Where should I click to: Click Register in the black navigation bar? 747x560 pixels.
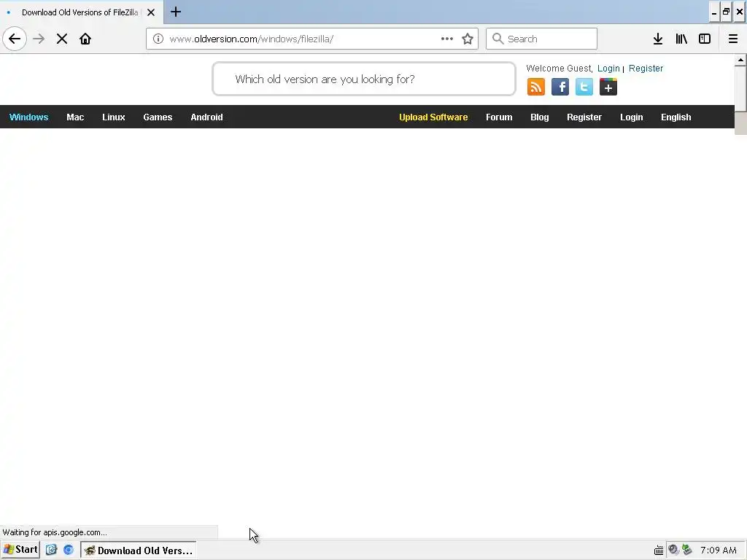(x=584, y=117)
